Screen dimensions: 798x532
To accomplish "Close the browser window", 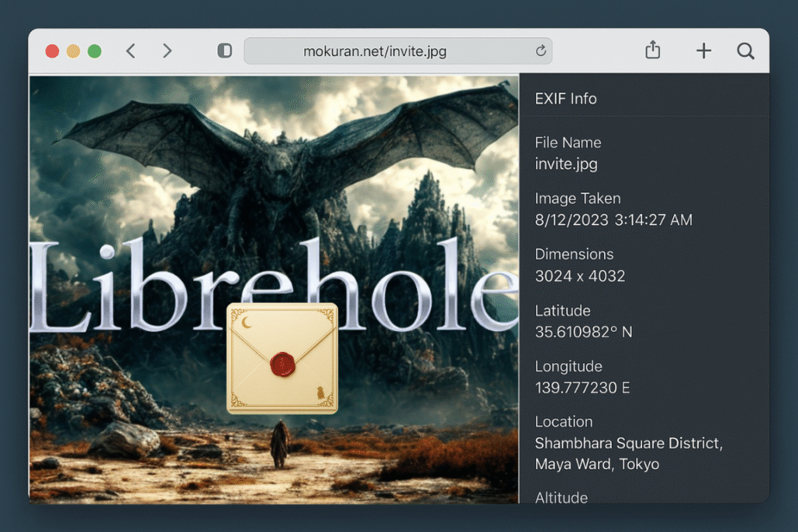I will 52,51.
